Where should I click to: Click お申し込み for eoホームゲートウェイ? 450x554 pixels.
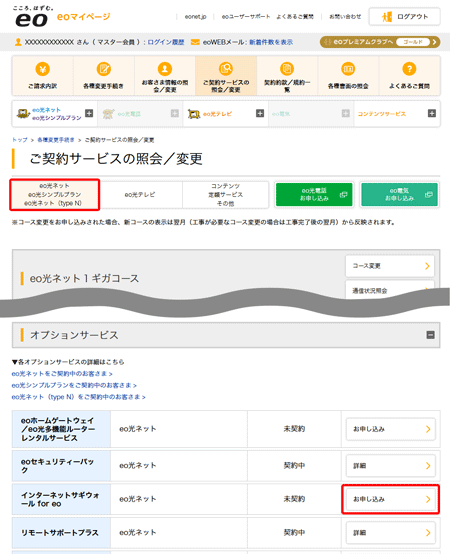[x=391, y=429]
